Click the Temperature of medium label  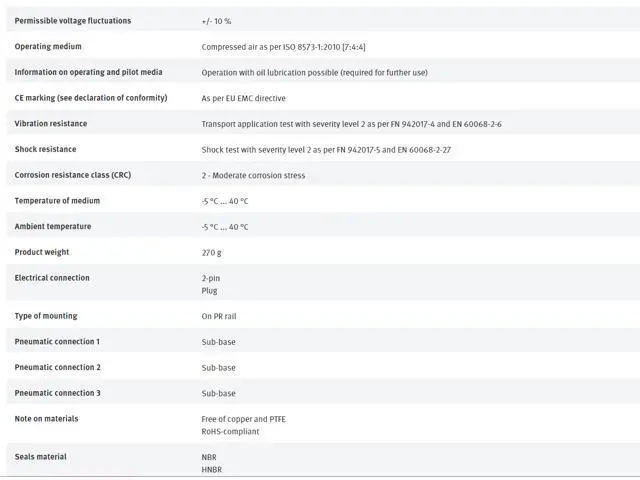click(x=57, y=201)
